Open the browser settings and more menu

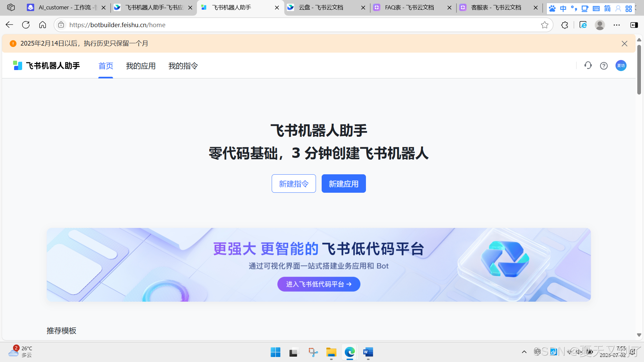click(616, 25)
